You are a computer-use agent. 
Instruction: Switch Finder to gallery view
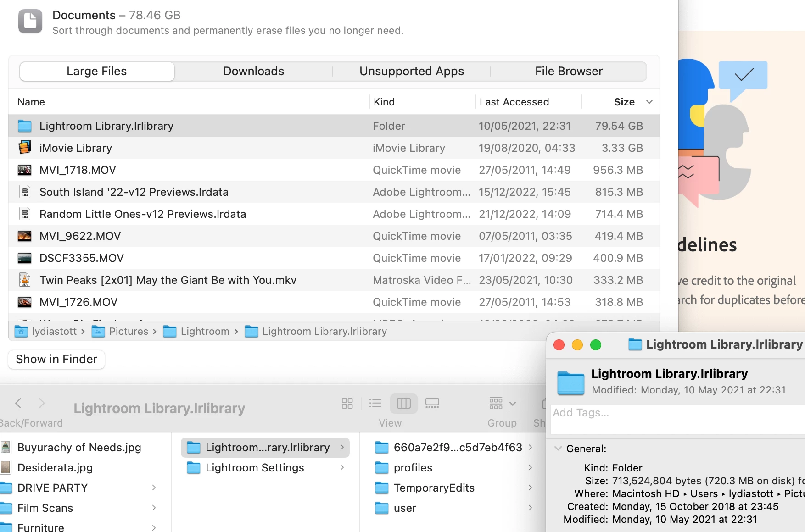pos(432,403)
